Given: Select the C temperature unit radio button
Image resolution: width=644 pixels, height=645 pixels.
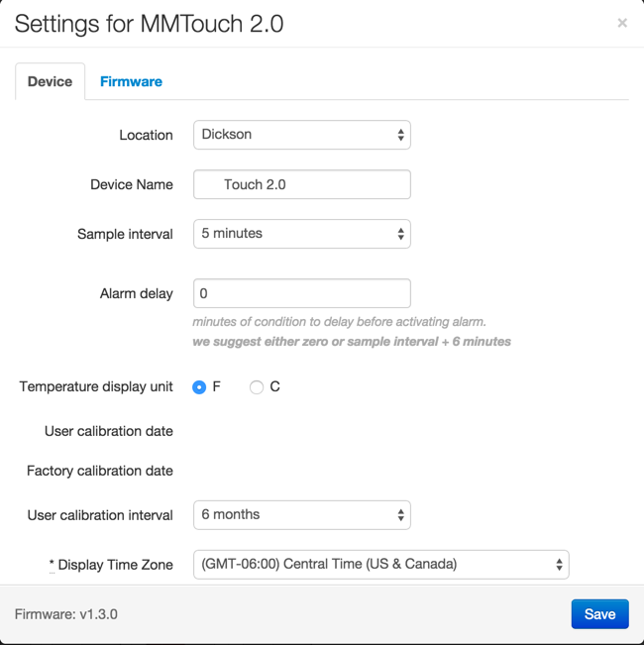Looking at the screenshot, I should pos(257,387).
